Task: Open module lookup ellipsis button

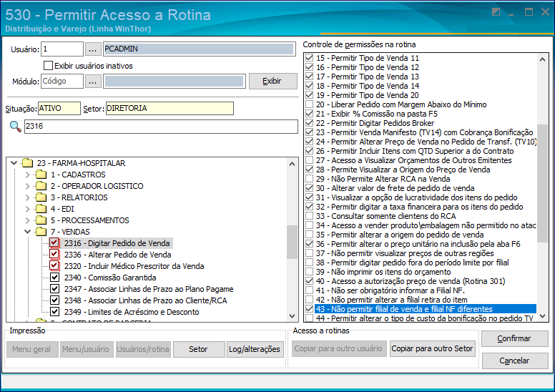Action: point(93,82)
